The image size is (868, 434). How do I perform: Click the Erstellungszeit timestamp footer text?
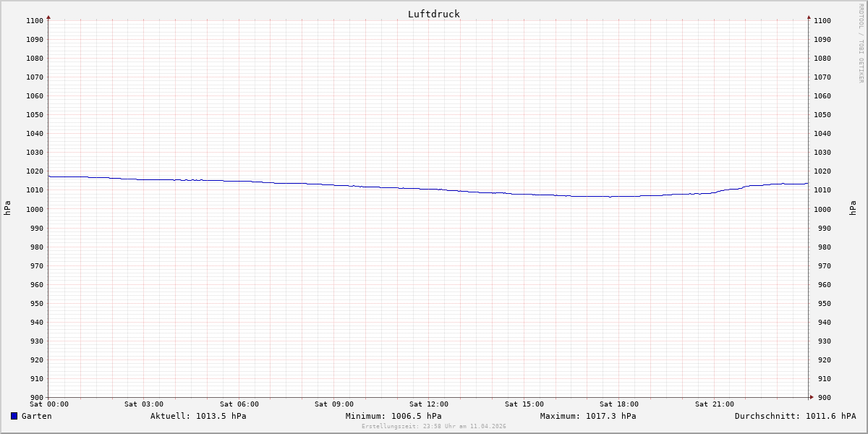[433, 427]
